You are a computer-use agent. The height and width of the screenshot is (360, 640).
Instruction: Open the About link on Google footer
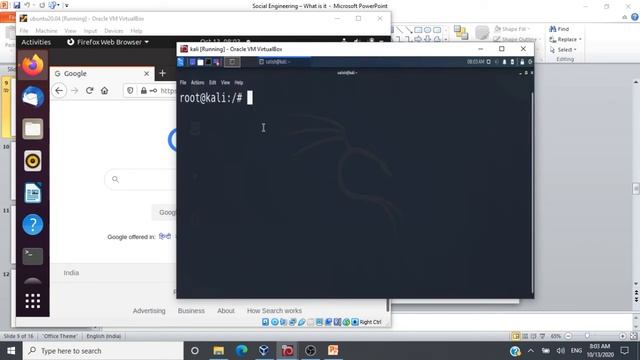(226, 311)
